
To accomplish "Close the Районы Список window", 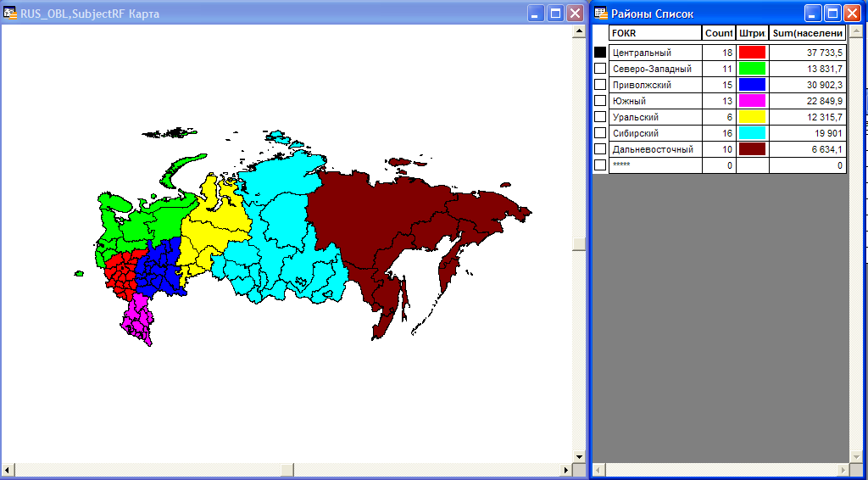I will pyautogui.click(x=851, y=14).
